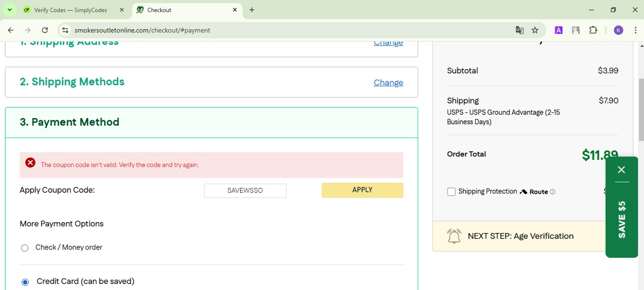
Task: Open the Shipping Protection info icon
Action: 553,192
